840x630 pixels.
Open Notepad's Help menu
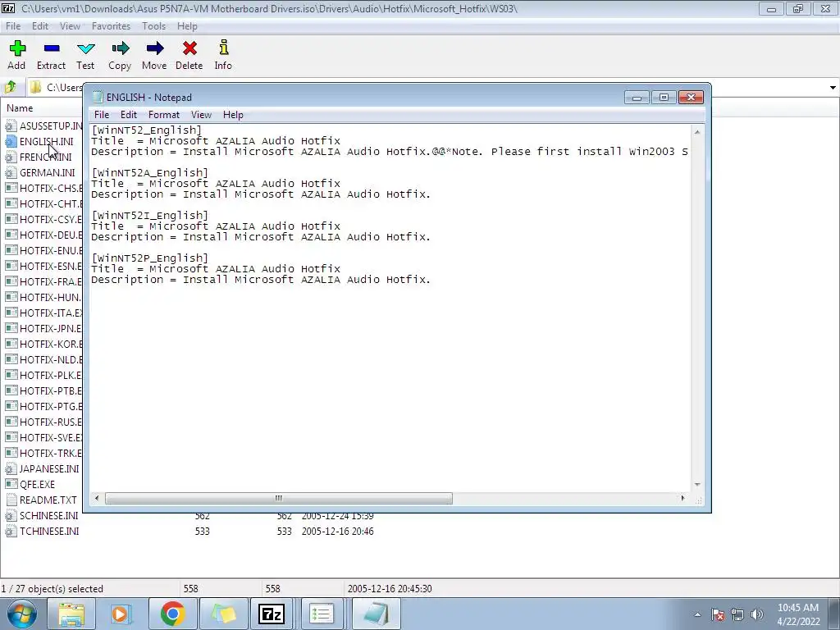[233, 115]
